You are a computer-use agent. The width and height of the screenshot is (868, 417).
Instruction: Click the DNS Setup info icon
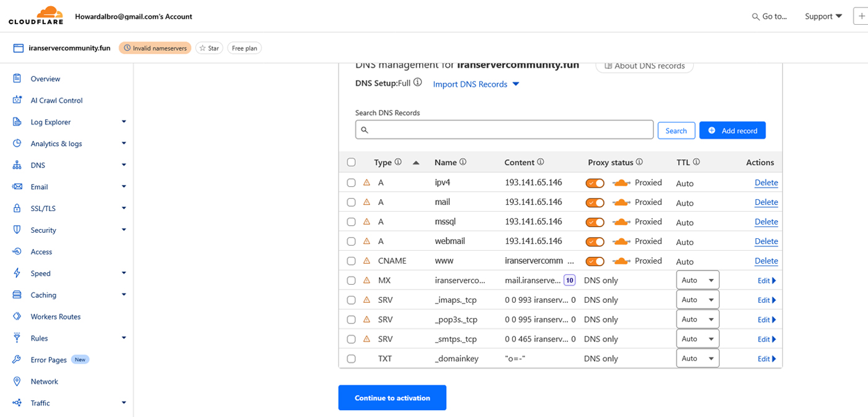(418, 83)
